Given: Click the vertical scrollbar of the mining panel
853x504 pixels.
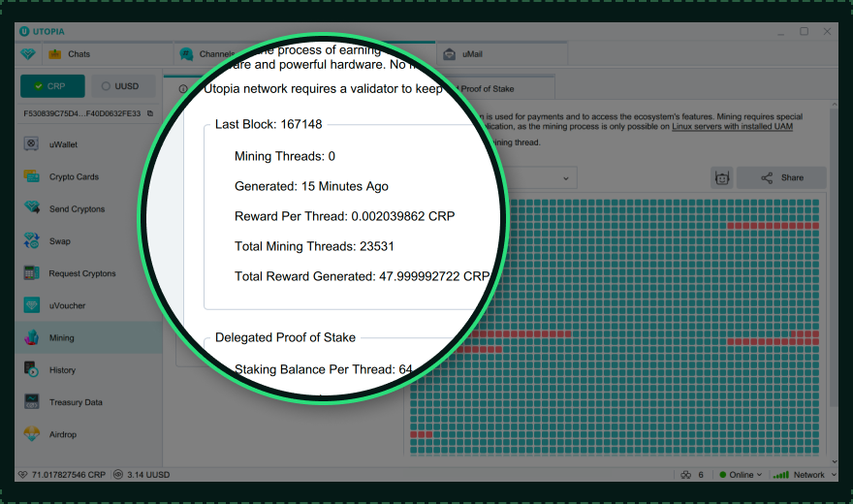Looking at the screenshot, I should click(834, 257).
